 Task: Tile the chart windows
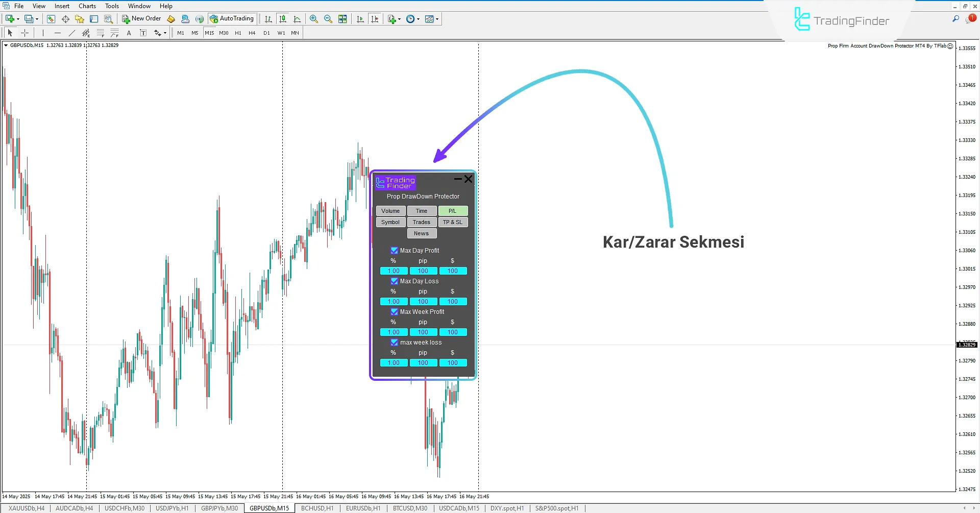342,19
